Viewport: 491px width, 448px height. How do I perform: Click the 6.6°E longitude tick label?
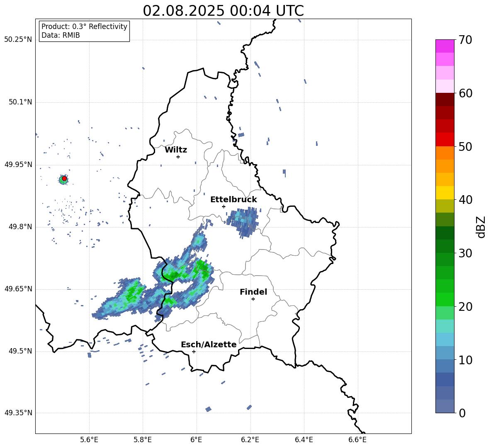pyautogui.click(x=357, y=440)
